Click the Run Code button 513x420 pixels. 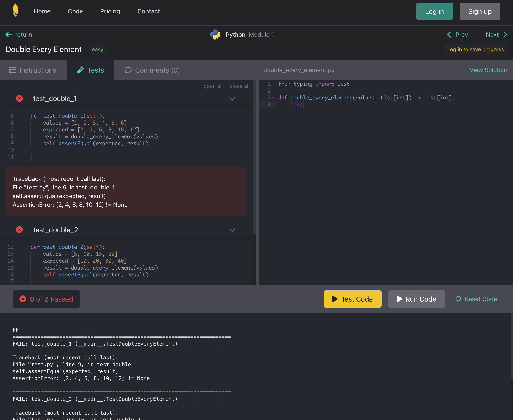point(416,299)
